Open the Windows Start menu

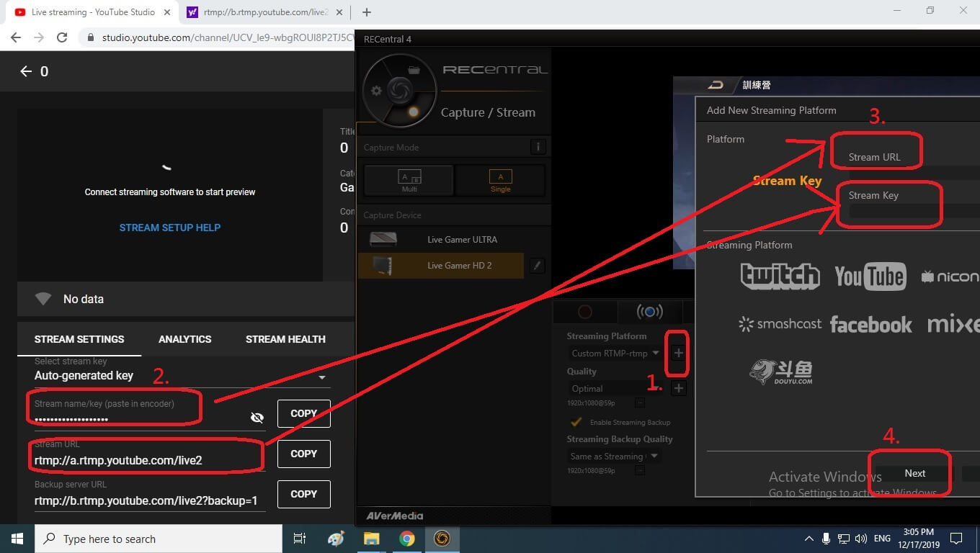(x=17, y=539)
